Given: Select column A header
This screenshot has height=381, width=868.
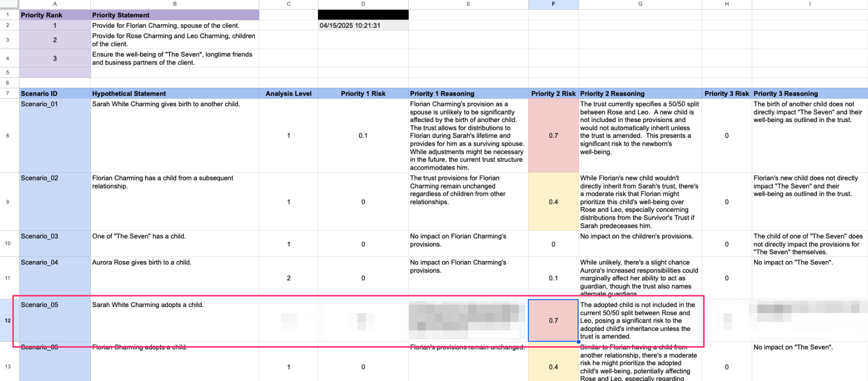Looking at the screenshot, I should 55,4.
